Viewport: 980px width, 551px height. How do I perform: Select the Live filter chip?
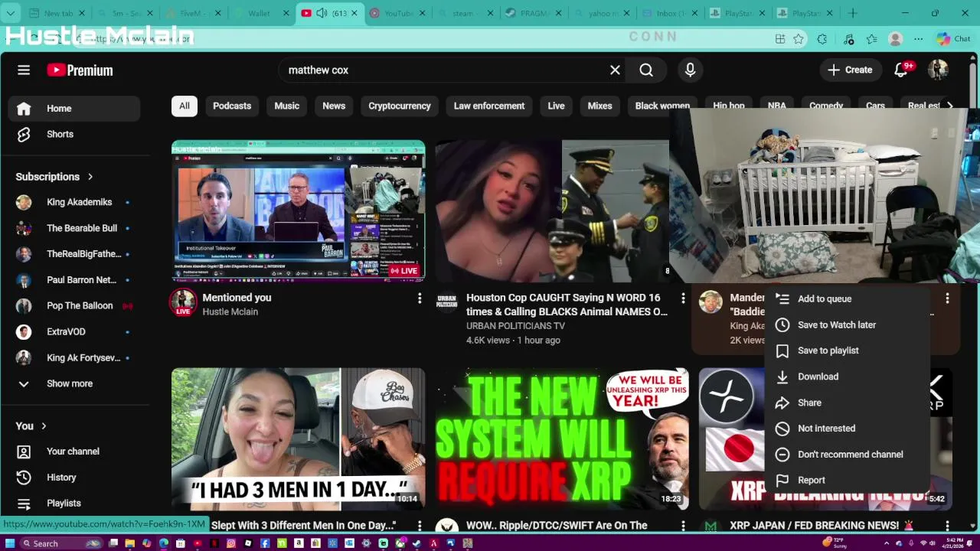556,106
